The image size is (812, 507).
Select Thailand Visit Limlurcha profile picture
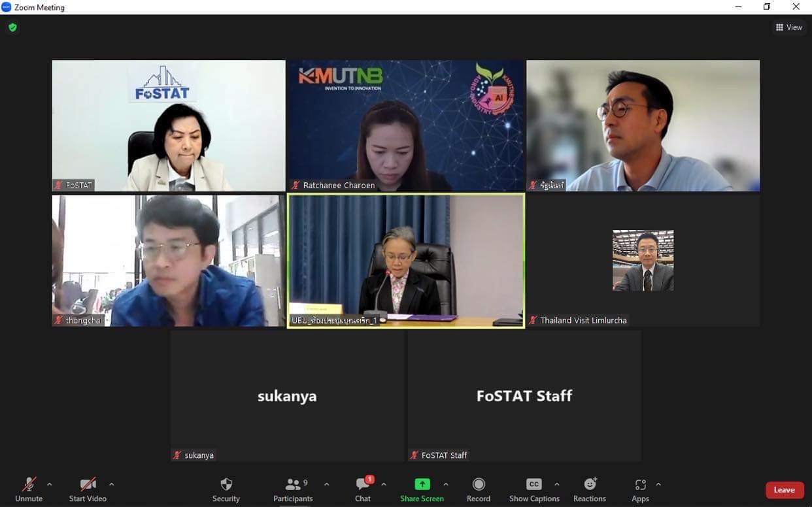tap(643, 260)
